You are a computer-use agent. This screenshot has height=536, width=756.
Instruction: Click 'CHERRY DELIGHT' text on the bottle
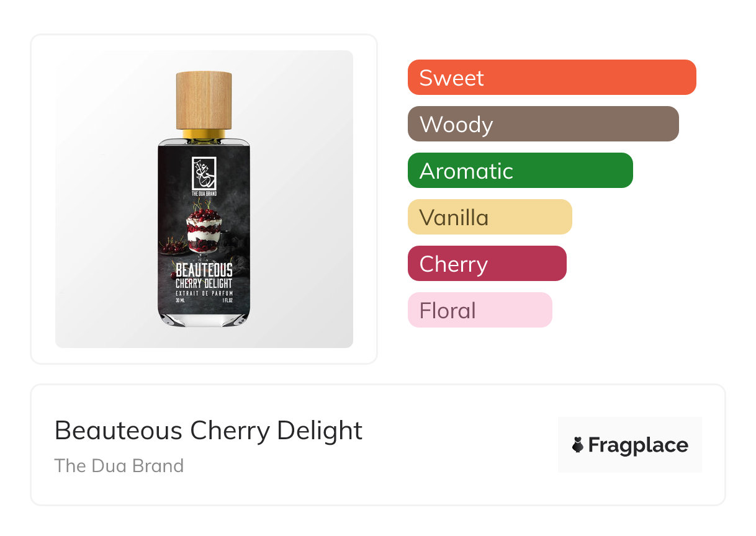coord(204,283)
